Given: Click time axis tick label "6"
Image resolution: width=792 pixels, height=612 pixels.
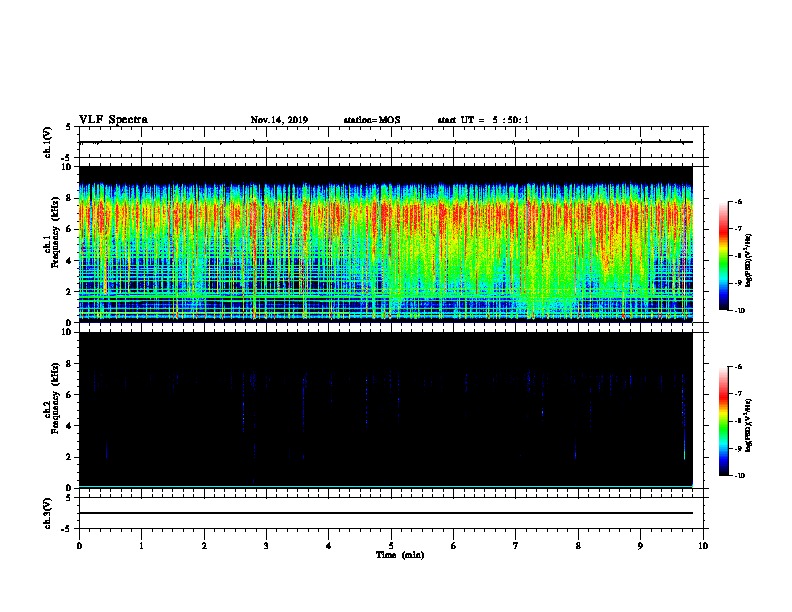Looking at the screenshot, I should click(454, 545).
